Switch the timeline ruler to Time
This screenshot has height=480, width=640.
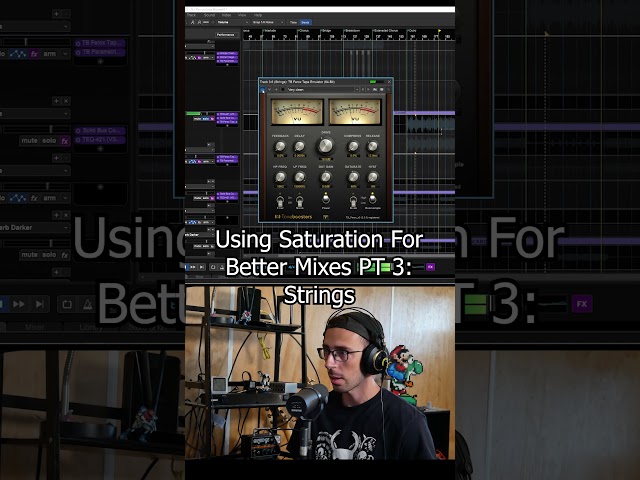click(x=293, y=22)
